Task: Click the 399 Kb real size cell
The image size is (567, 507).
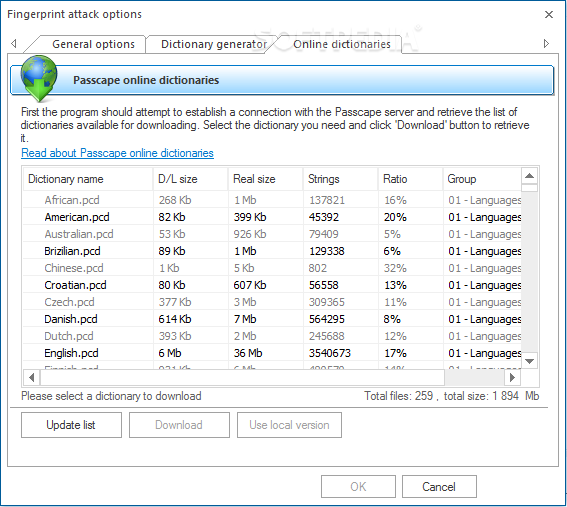Action: (250, 217)
